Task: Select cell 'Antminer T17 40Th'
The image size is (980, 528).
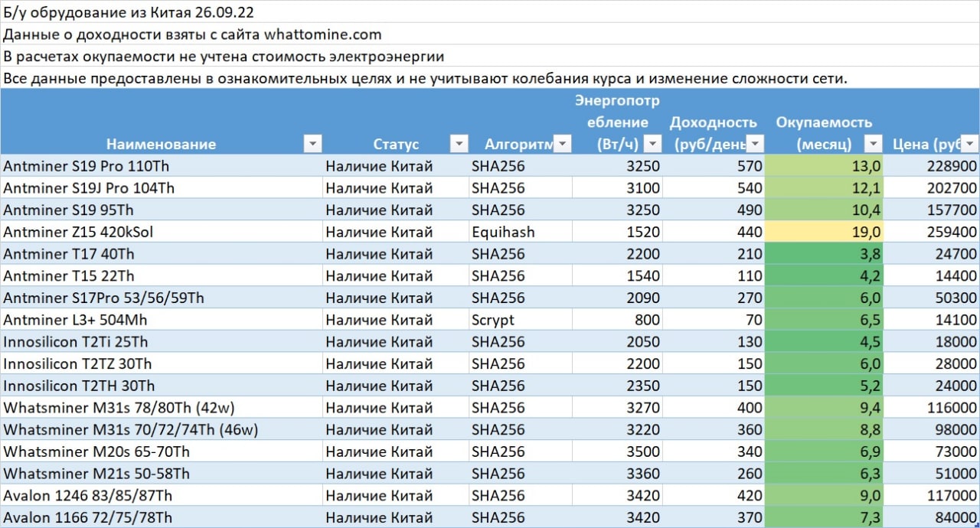Action: coord(161,254)
